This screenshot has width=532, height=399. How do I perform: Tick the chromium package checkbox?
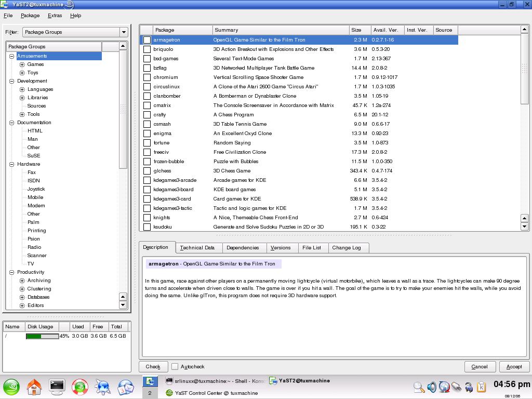point(147,77)
